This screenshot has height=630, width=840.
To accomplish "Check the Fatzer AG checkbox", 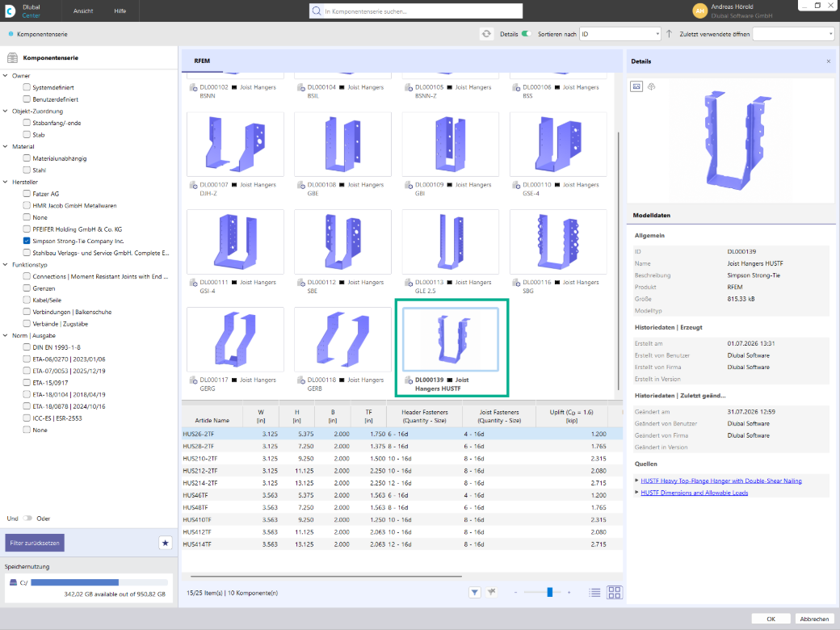I will click(x=26, y=193).
